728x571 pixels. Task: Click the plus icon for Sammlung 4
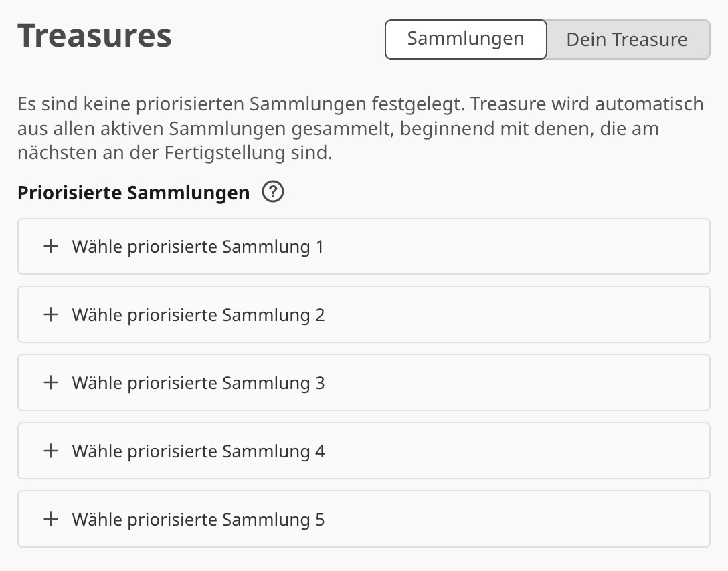click(x=51, y=451)
